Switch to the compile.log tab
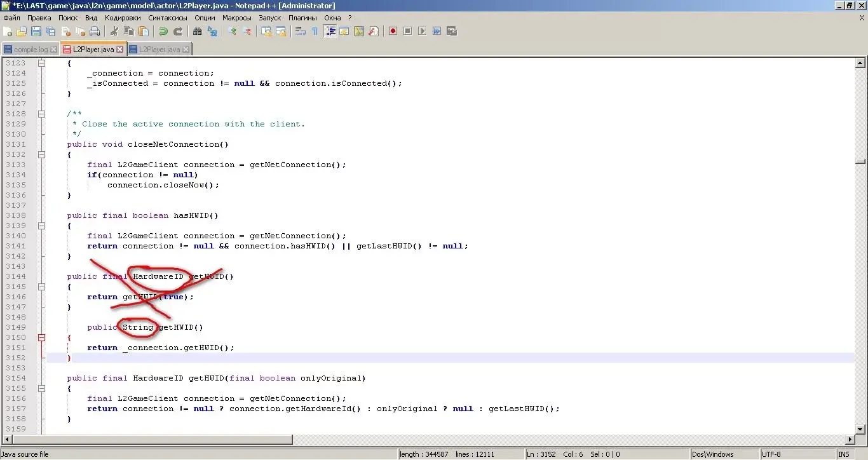Screen dimensions: 868x460 click(x=30, y=49)
